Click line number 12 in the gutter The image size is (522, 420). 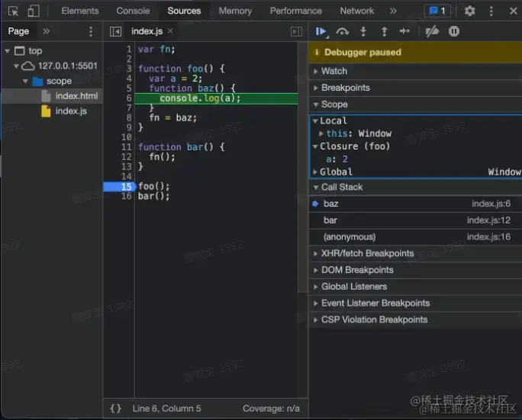pos(127,157)
